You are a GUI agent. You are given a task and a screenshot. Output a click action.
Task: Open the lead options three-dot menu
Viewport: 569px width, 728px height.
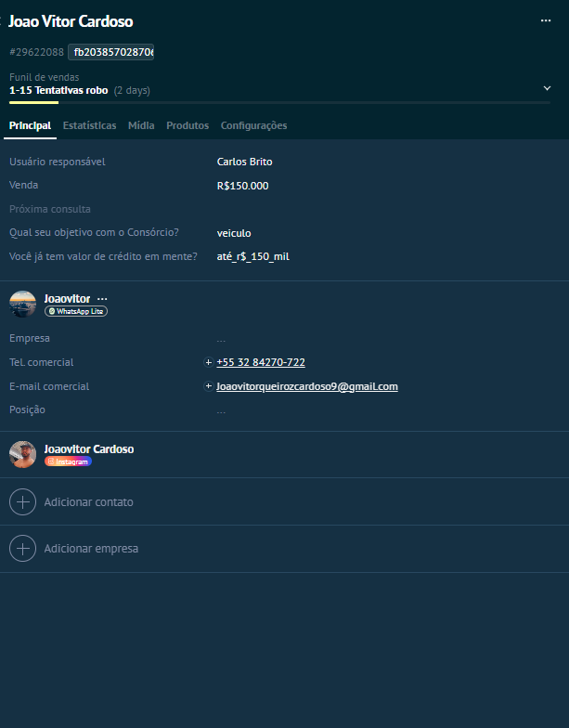pyautogui.click(x=546, y=20)
